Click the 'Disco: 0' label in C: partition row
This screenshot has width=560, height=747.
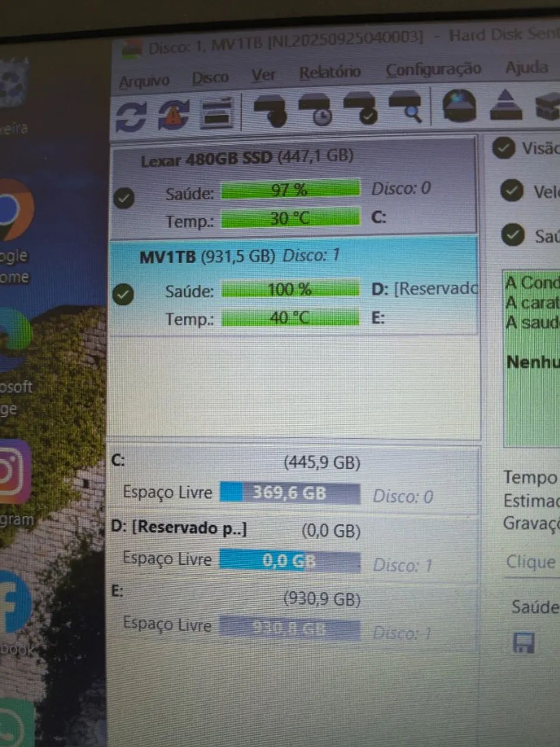pos(403,496)
